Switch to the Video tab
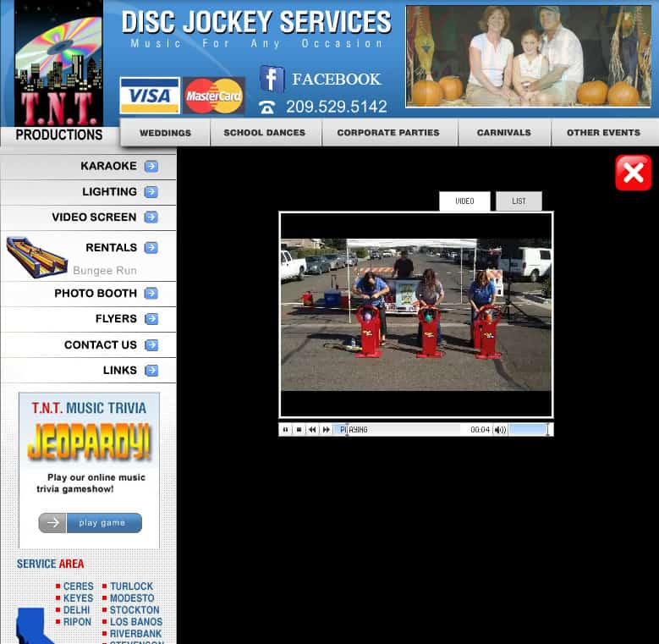This screenshot has width=659, height=644. click(464, 201)
